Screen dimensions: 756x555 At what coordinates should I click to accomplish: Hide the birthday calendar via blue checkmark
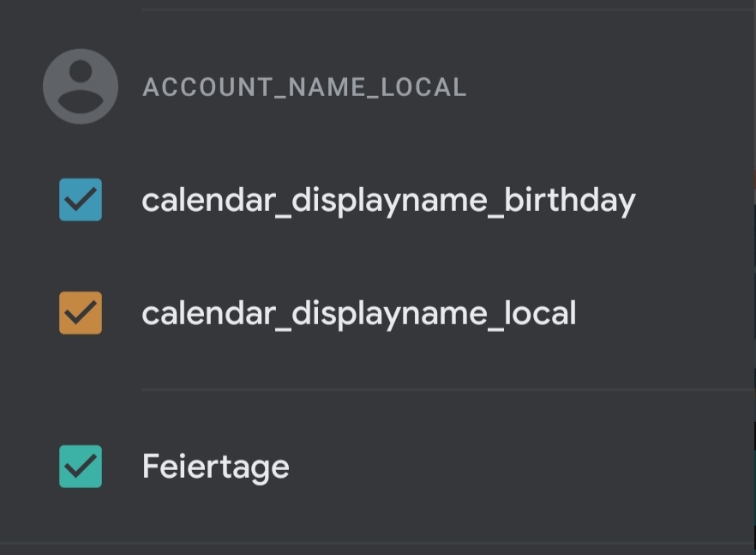(81, 200)
